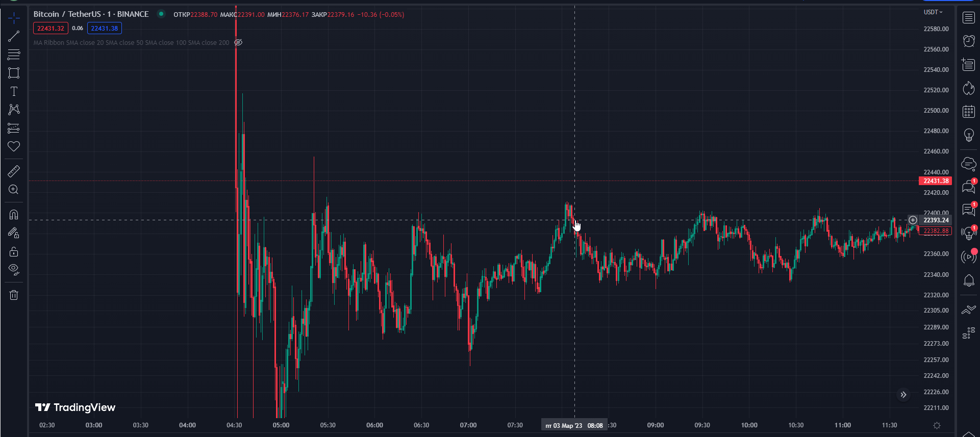
Task: Open the Bitcoin / TetherUS symbol title
Action: coord(91,14)
